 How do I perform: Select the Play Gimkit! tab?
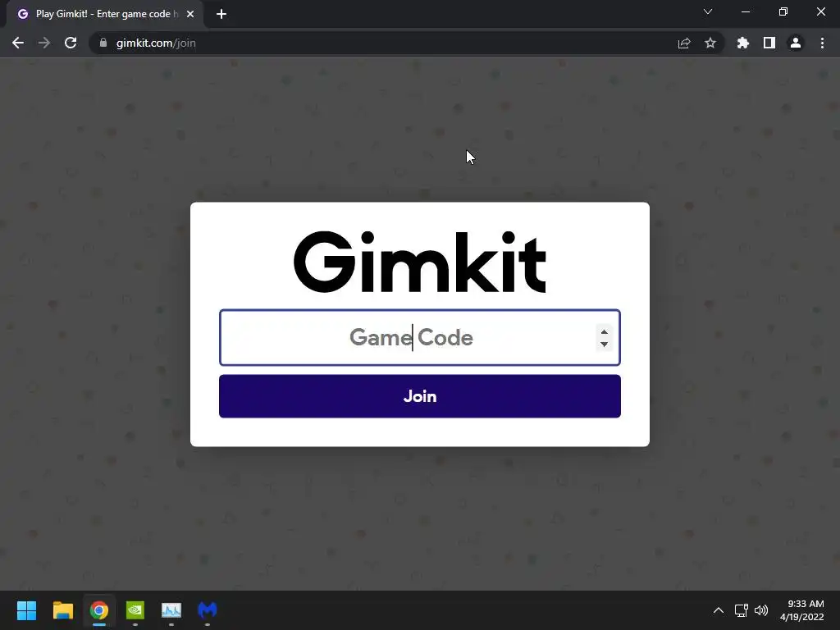point(105,14)
